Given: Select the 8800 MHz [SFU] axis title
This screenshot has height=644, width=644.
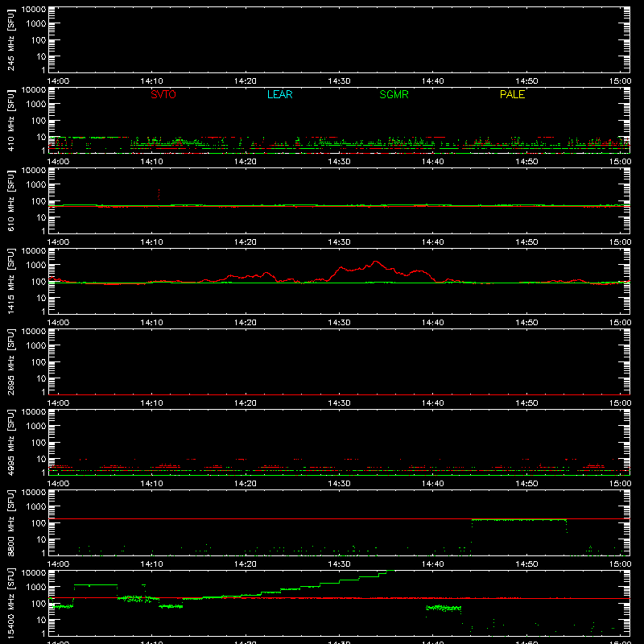Looking at the screenshot, I should [11, 522].
